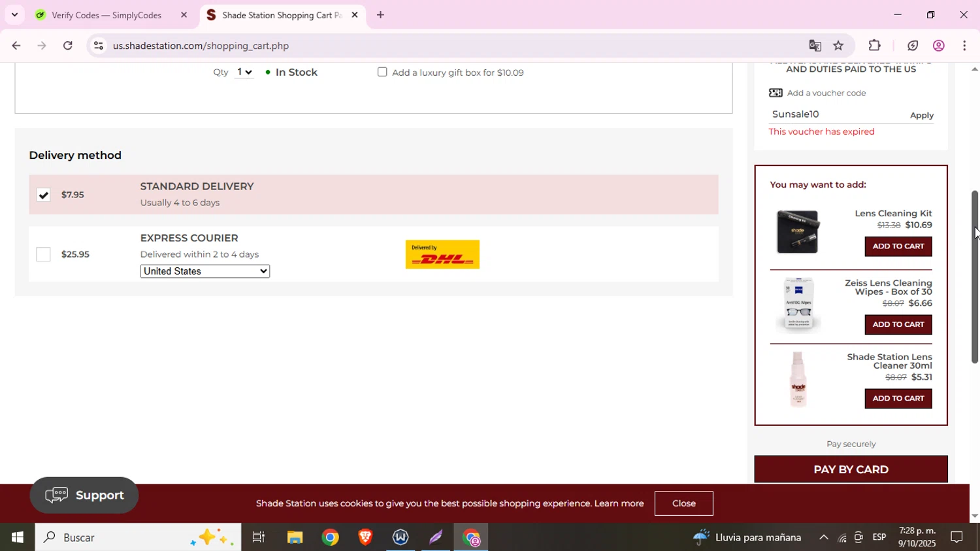Open the Windows Start menu
Screen dimensions: 980x551
[x=17, y=537]
